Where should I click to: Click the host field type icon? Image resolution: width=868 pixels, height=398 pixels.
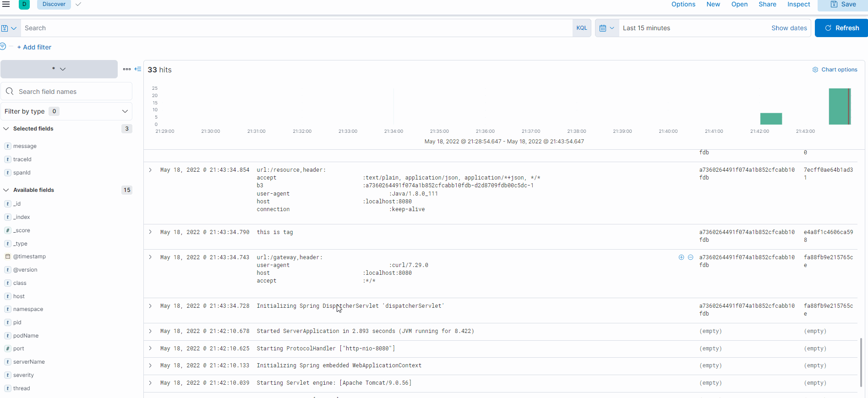(x=8, y=296)
